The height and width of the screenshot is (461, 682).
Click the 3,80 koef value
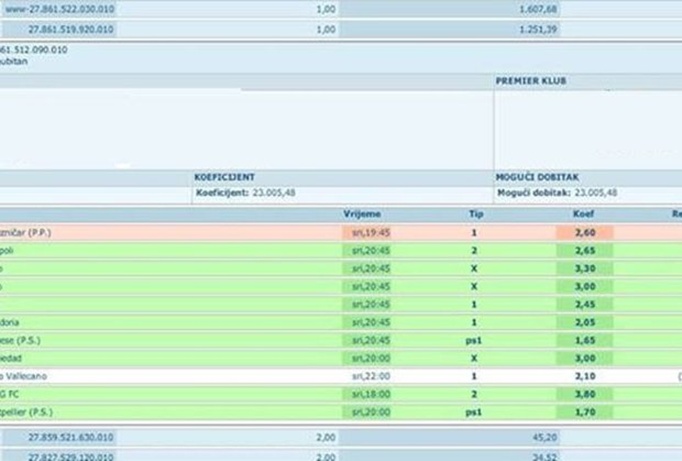(585, 394)
